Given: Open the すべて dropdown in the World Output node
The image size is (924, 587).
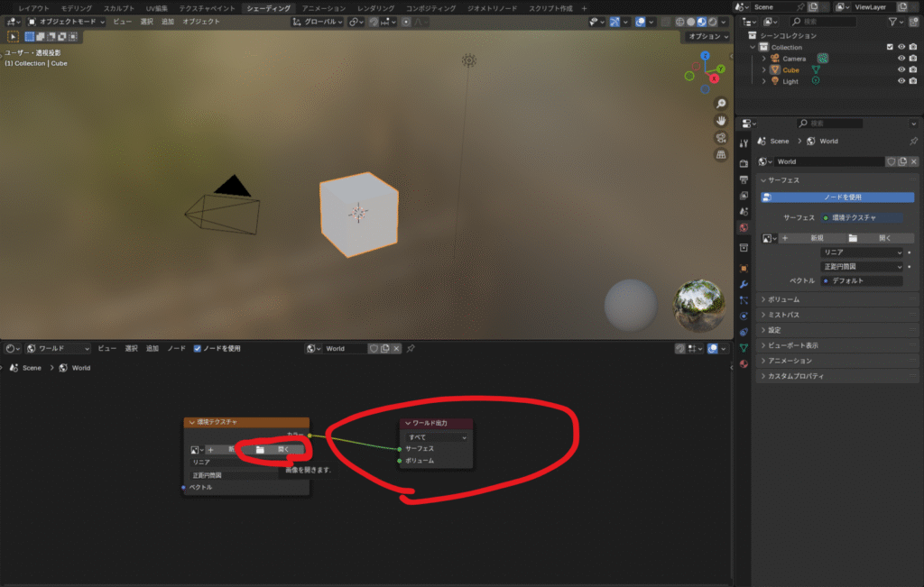Looking at the screenshot, I should pos(436,437).
